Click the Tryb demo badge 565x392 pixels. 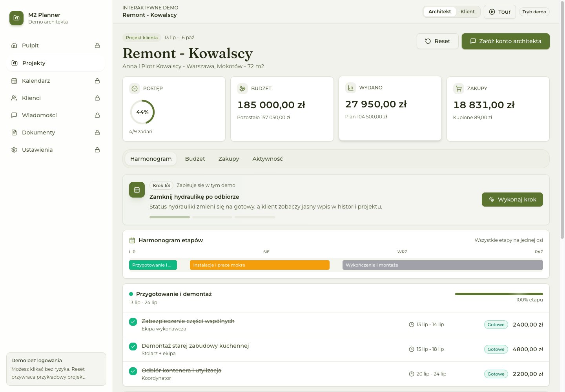click(x=534, y=12)
